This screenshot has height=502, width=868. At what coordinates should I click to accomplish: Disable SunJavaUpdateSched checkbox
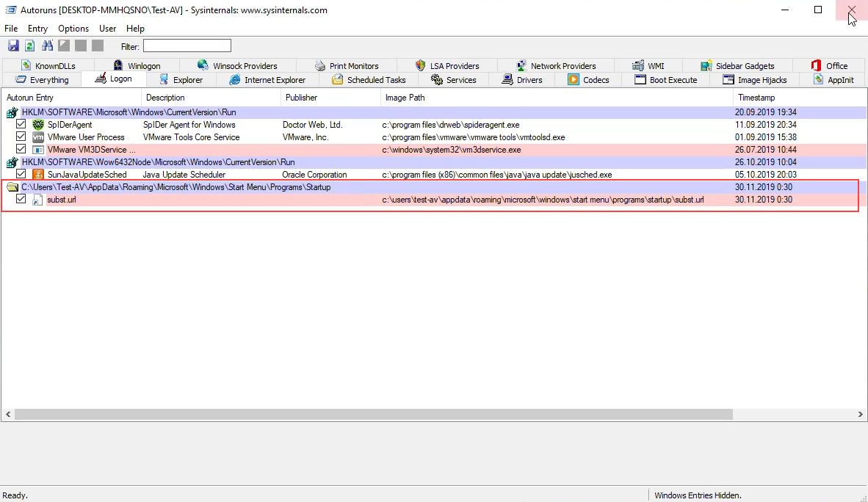[21, 174]
